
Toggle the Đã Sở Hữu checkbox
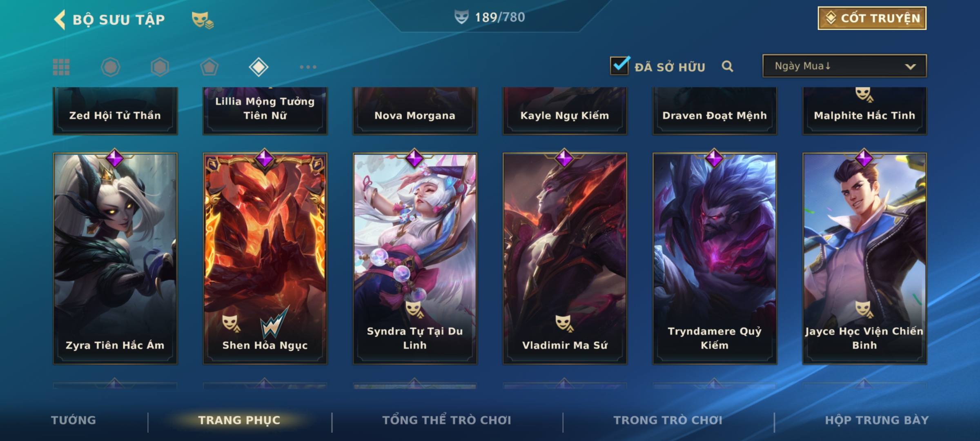(619, 65)
